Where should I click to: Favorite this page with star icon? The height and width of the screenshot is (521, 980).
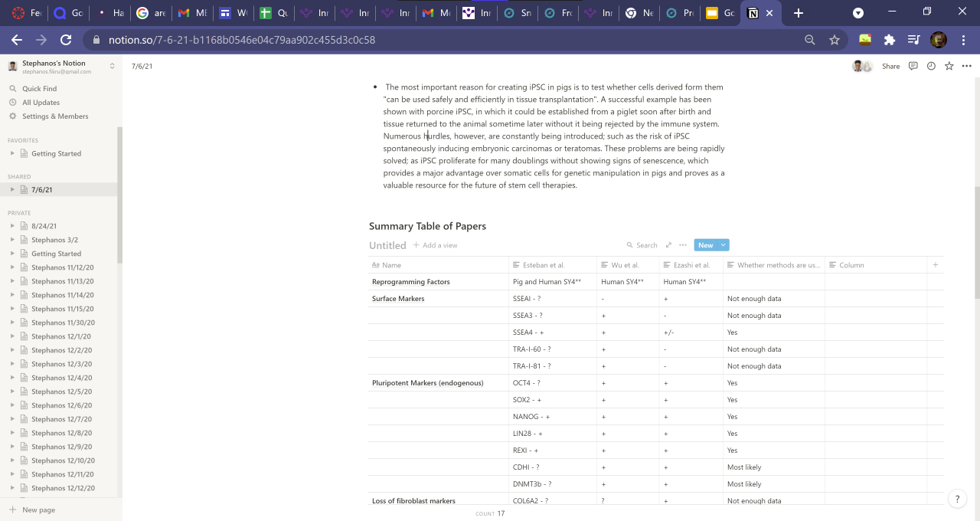point(949,67)
